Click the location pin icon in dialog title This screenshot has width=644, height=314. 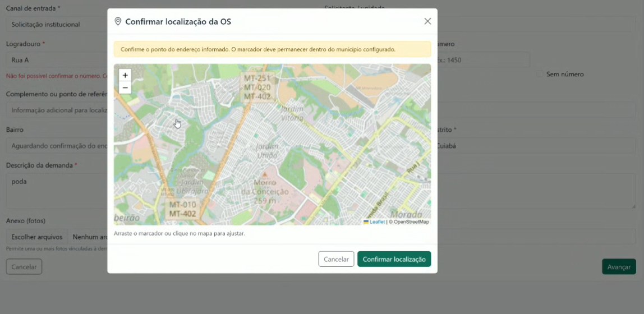118,21
